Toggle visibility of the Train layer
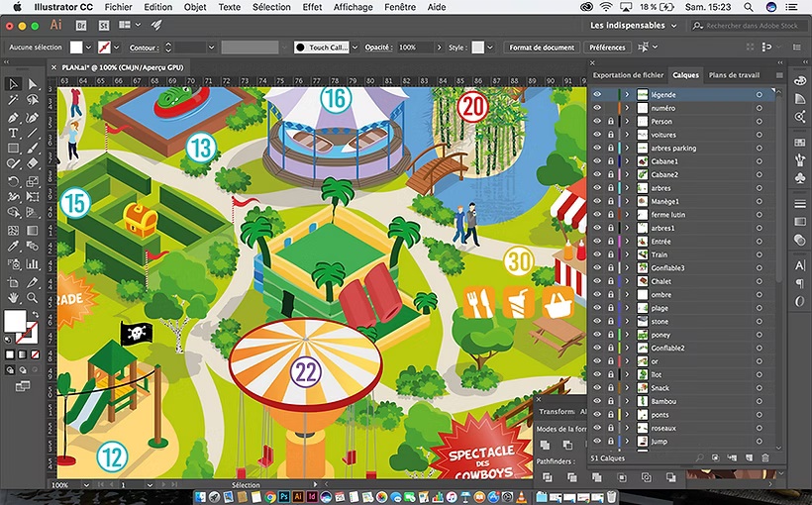812x505 pixels. tap(597, 254)
